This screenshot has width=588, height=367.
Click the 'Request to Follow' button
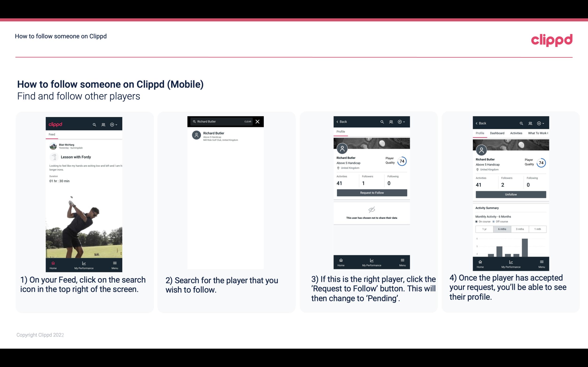click(371, 193)
